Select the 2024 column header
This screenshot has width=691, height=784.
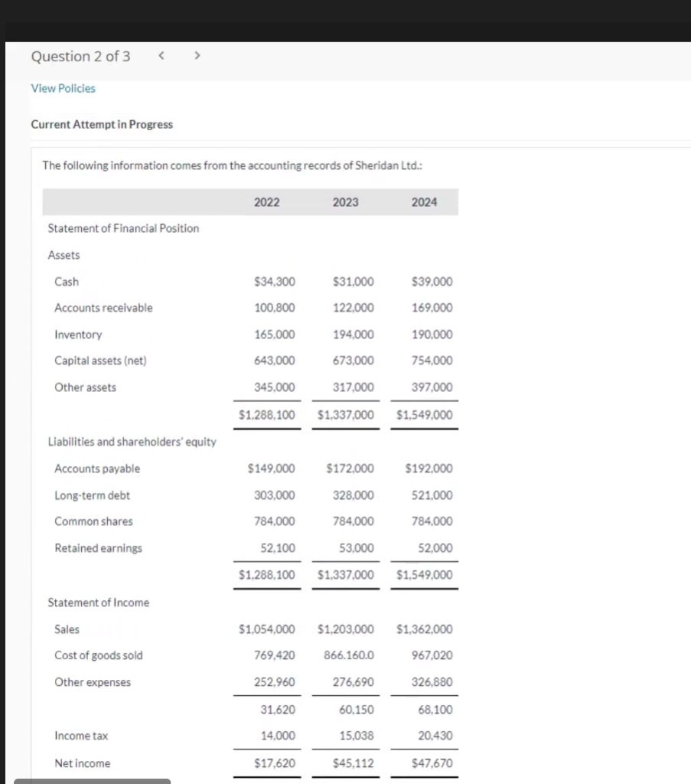(x=425, y=201)
